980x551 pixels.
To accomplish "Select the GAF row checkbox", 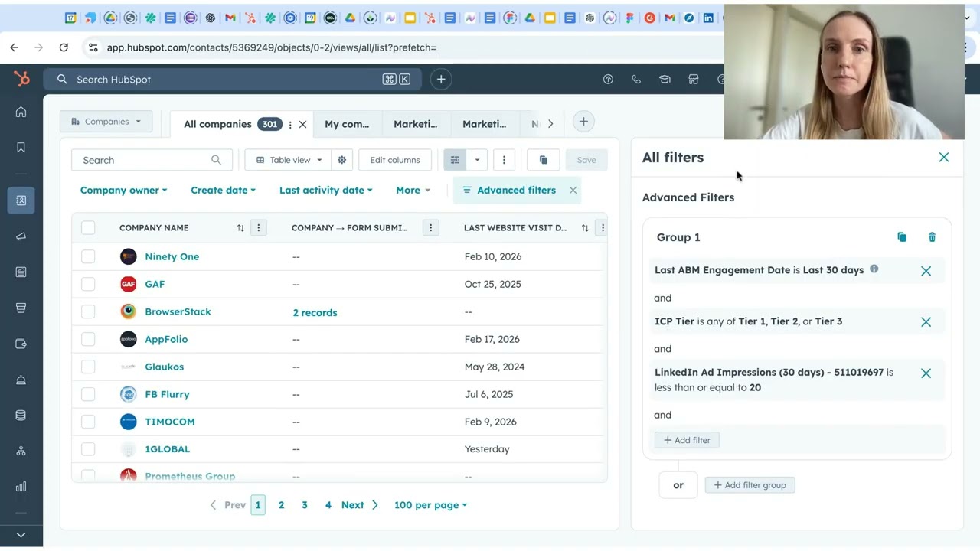I will (88, 284).
